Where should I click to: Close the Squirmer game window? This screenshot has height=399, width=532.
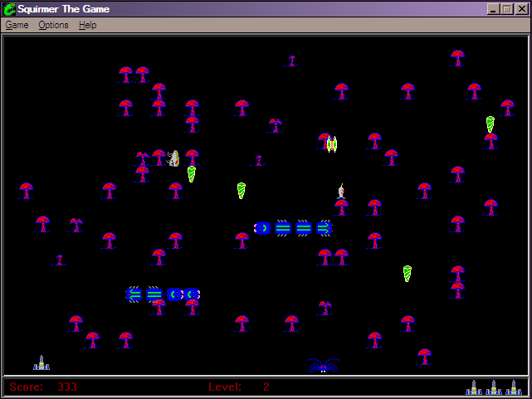tap(521, 9)
